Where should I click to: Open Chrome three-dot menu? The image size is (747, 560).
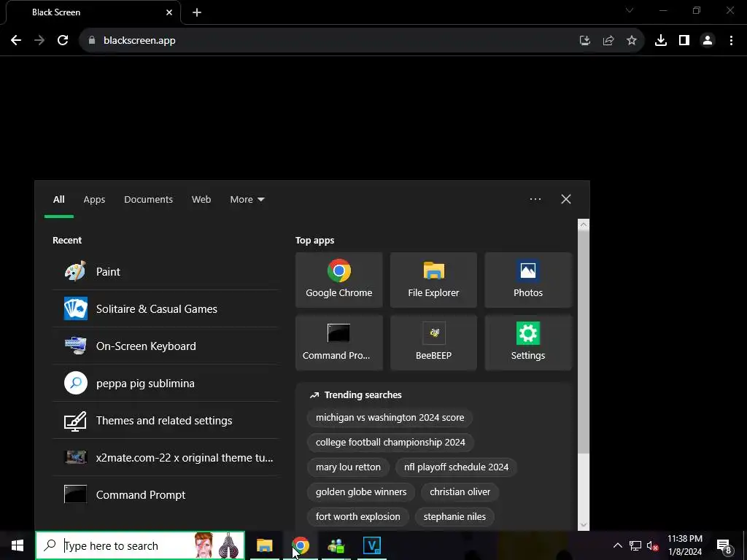[x=731, y=41]
